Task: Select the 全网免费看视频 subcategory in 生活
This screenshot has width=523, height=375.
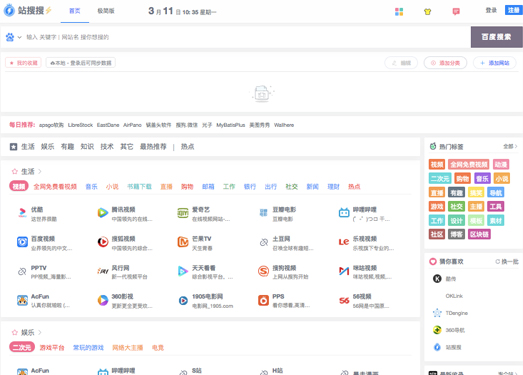Action: coord(55,186)
